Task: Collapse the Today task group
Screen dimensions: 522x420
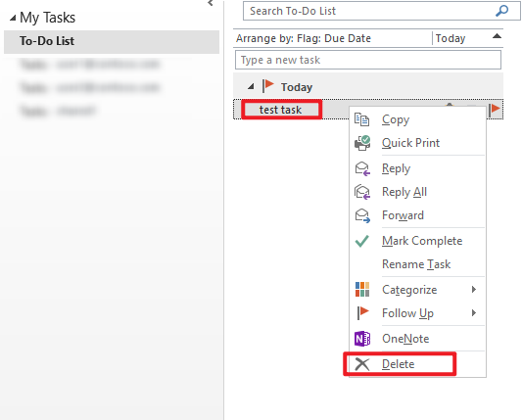Action: coord(251,87)
